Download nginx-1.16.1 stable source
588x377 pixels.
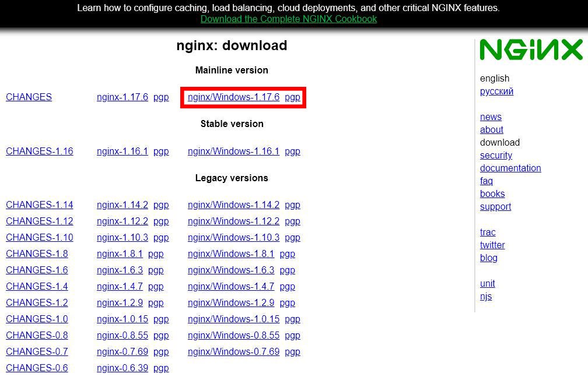point(123,151)
